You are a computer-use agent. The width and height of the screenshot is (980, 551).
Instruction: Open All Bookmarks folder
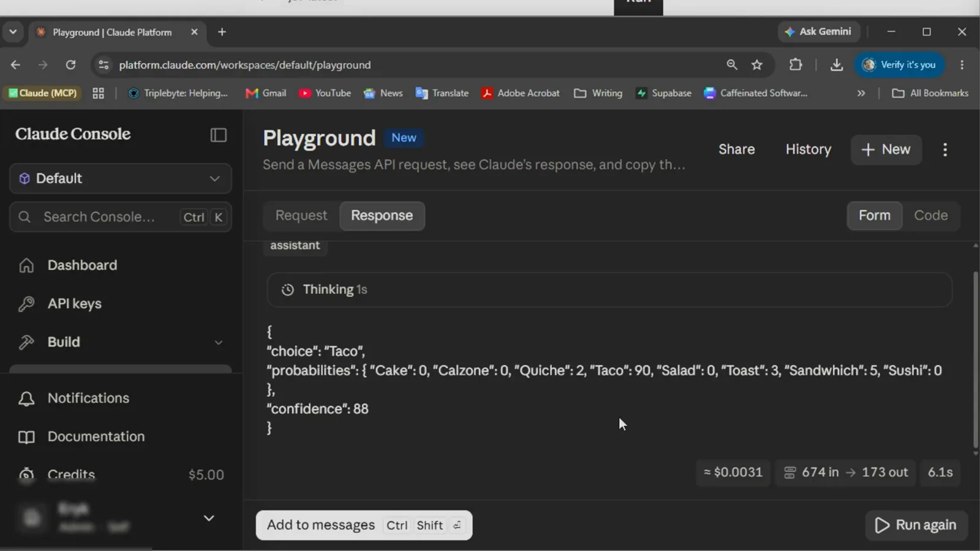[930, 93]
